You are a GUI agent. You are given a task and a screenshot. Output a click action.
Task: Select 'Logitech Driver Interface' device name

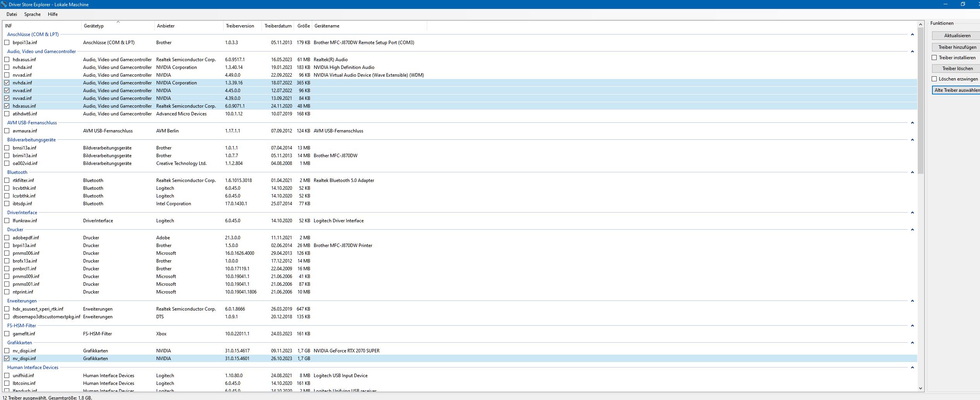[x=339, y=221]
